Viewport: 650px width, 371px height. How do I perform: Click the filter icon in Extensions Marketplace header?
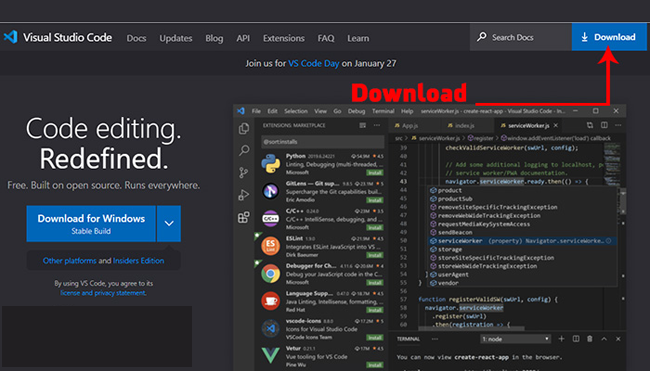363,125
